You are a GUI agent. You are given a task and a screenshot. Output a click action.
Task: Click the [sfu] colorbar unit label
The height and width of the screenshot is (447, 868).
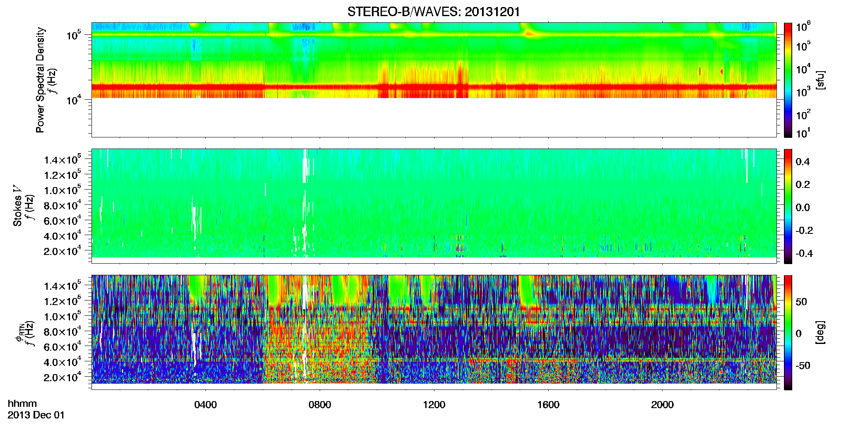tap(820, 80)
